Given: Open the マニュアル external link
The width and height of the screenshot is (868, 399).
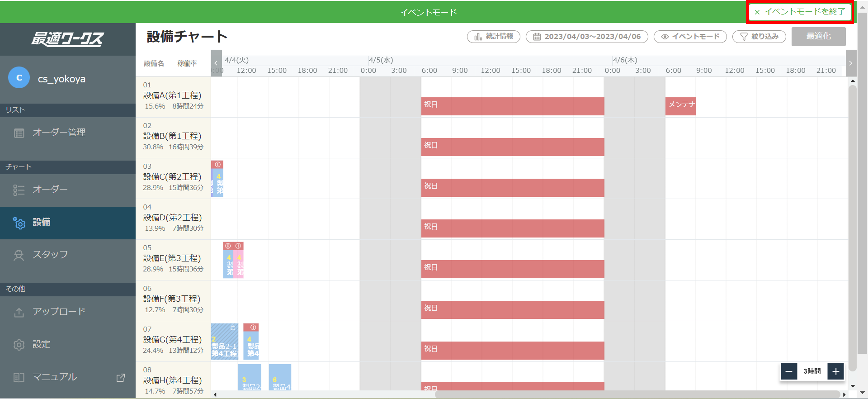Looking at the screenshot, I should click(68, 377).
